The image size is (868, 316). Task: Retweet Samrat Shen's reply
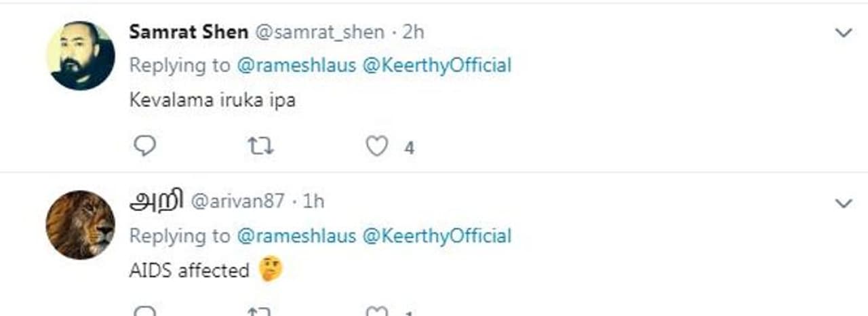click(260, 146)
